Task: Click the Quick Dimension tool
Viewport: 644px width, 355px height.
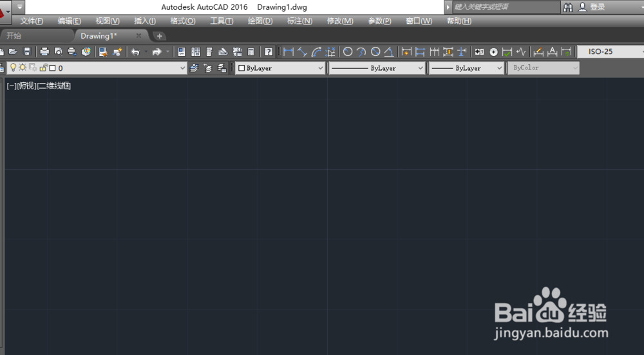Action: 406,51
